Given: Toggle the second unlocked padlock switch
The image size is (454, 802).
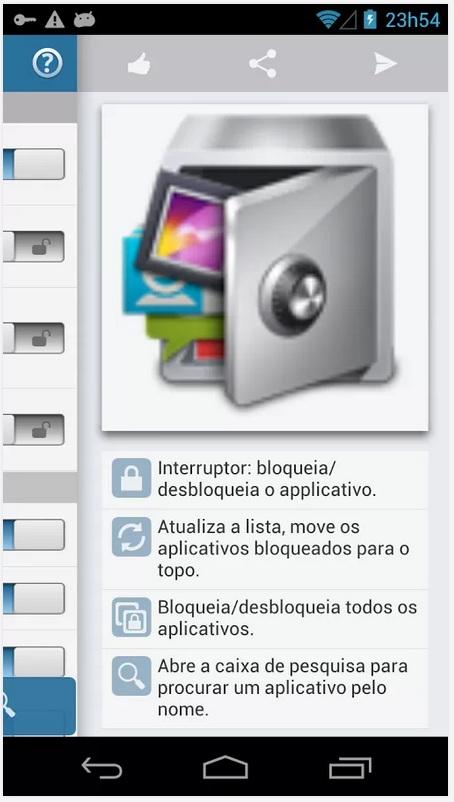Looking at the screenshot, I should [34, 338].
